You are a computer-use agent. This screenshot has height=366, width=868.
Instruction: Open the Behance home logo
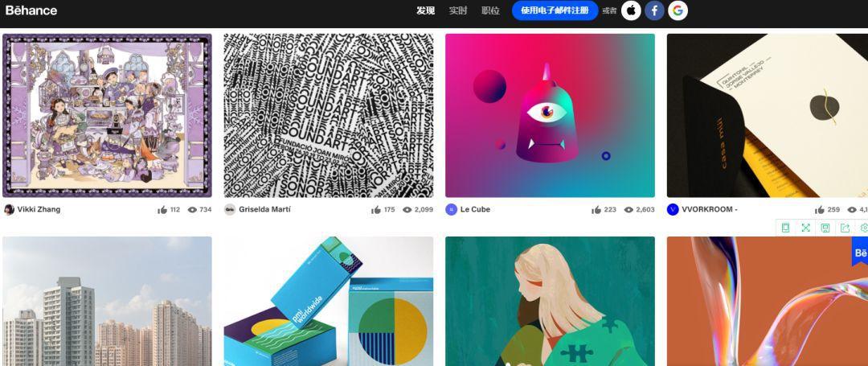click(x=31, y=10)
